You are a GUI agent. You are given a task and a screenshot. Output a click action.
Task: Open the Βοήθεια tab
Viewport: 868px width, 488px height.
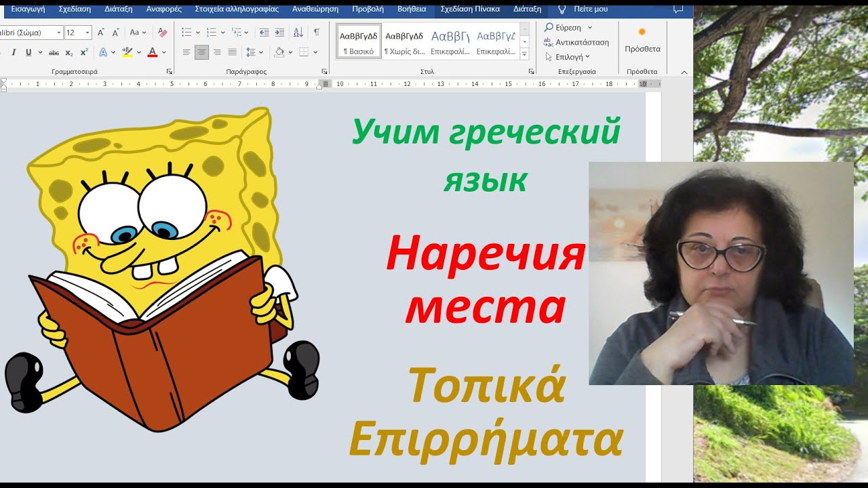pos(412,9)
